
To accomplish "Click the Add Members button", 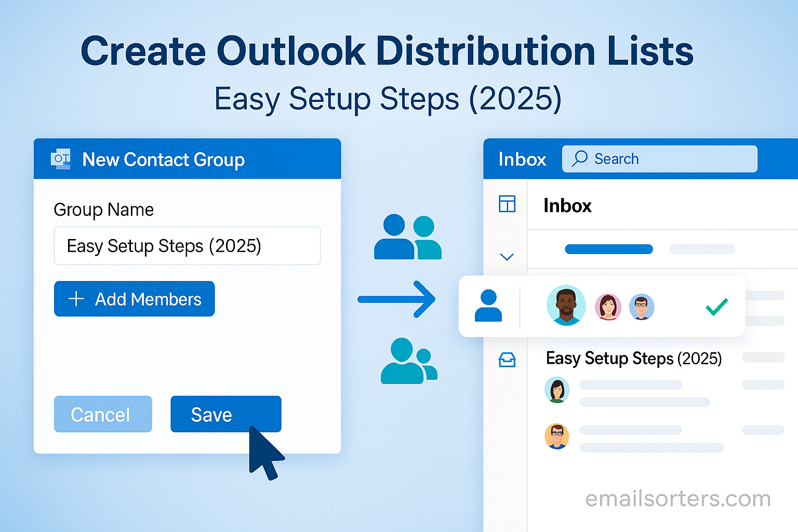I will point(134,299).
